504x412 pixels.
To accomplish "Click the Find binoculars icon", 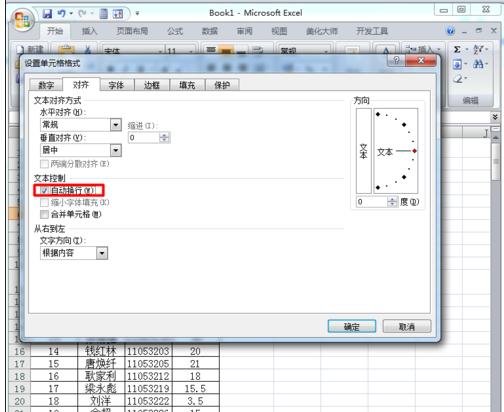I will pos(478,64).
